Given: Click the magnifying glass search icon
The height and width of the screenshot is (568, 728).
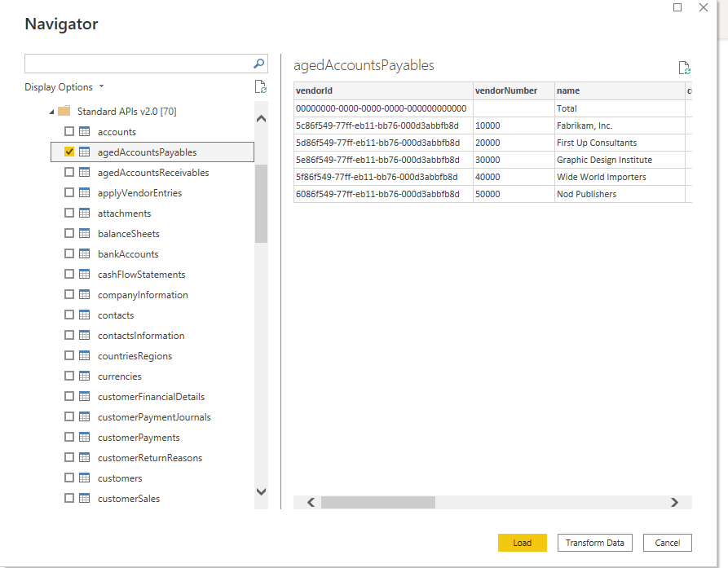Looking at the screenshot, I should tap(258, 63).
